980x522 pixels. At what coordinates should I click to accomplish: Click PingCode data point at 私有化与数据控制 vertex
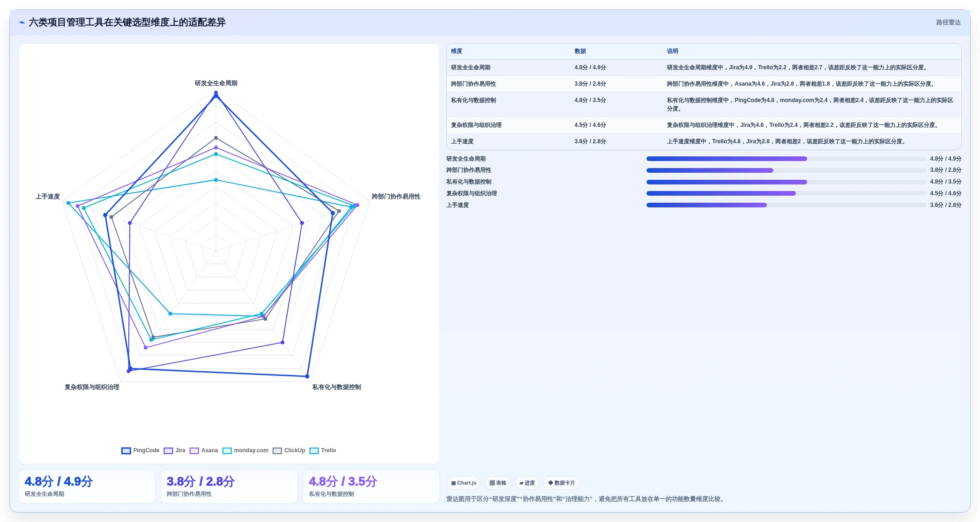[307, 376]
